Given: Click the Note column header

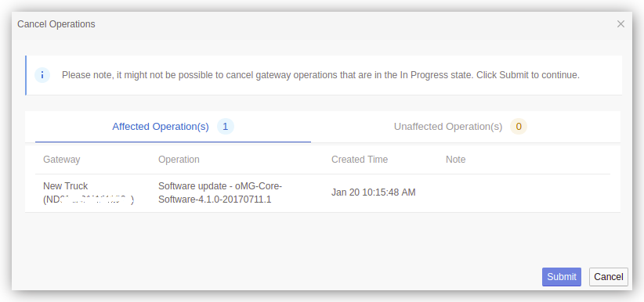Looking at the screenshot, I should [455, 160].
